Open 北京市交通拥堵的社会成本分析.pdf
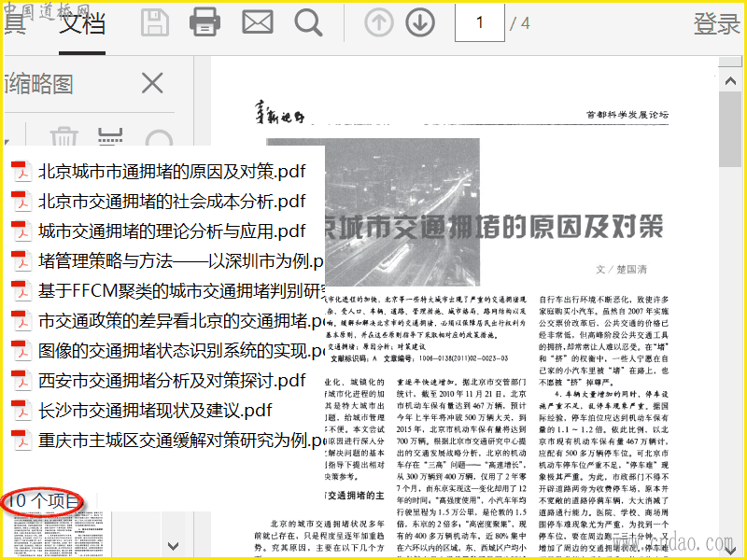 tap(172, 202)
